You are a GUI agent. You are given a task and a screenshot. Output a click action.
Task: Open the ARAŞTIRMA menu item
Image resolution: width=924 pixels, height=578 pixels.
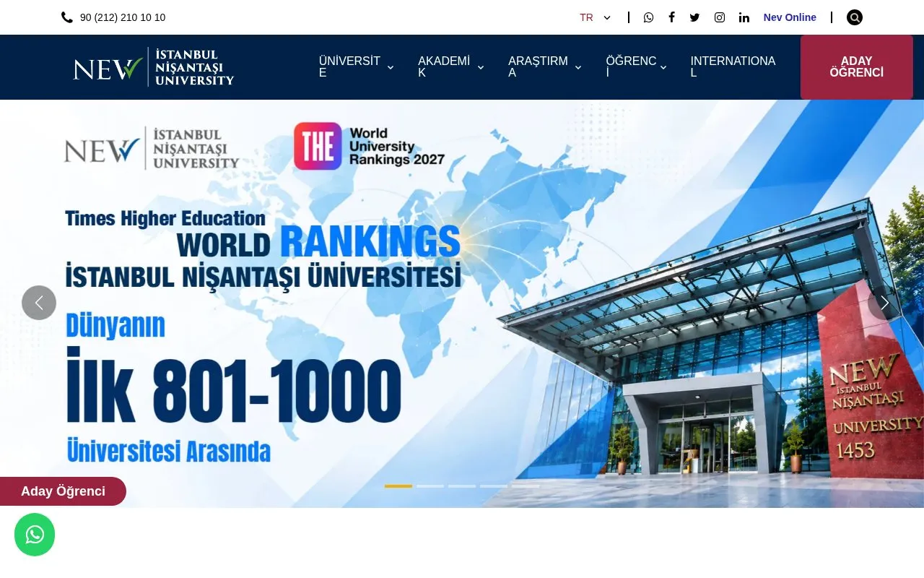click(x=539, y=67)
